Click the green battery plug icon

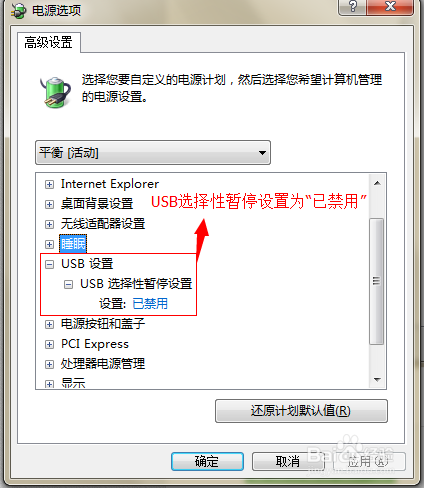pos(56,92)
